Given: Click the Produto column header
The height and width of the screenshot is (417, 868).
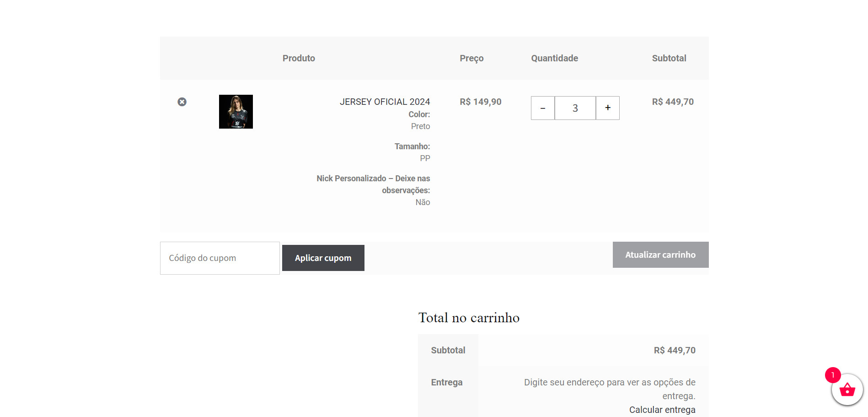Looking at the screenshot, I should point(299,58).
